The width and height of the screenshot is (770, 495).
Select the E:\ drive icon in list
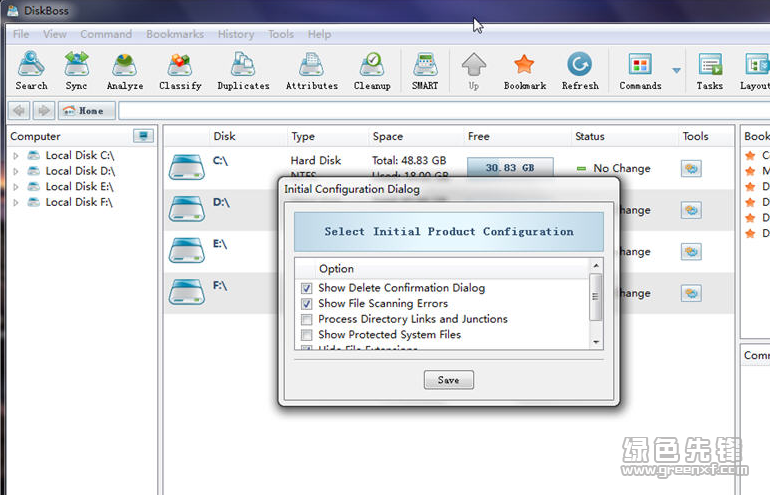[x=187, y=250]
